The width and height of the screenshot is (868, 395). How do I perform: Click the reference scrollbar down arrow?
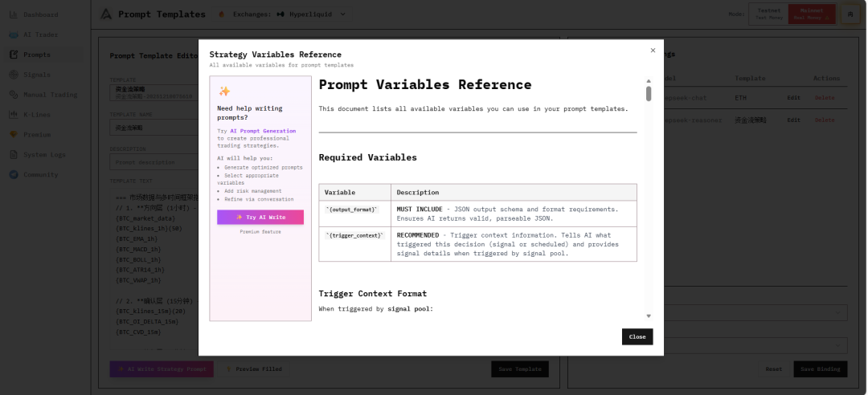(649, 316)
